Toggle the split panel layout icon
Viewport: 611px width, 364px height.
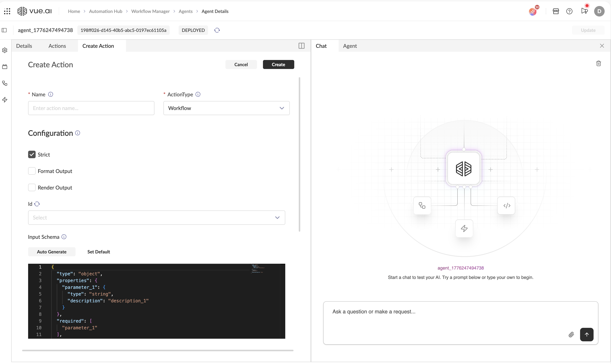tap(301, 46)
